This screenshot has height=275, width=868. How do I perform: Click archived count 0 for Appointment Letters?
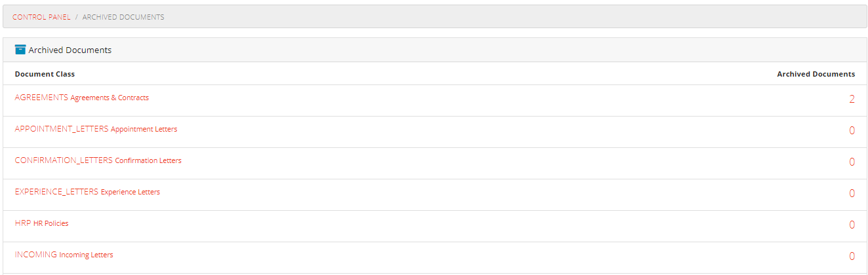pyautogui.click(x=852, y=131)
